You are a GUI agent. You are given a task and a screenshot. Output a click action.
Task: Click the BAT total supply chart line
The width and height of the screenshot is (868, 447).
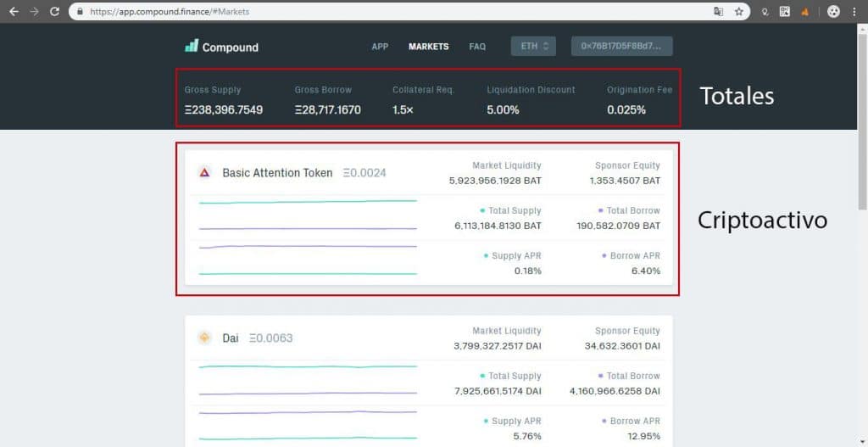click(x=308, y=202)
